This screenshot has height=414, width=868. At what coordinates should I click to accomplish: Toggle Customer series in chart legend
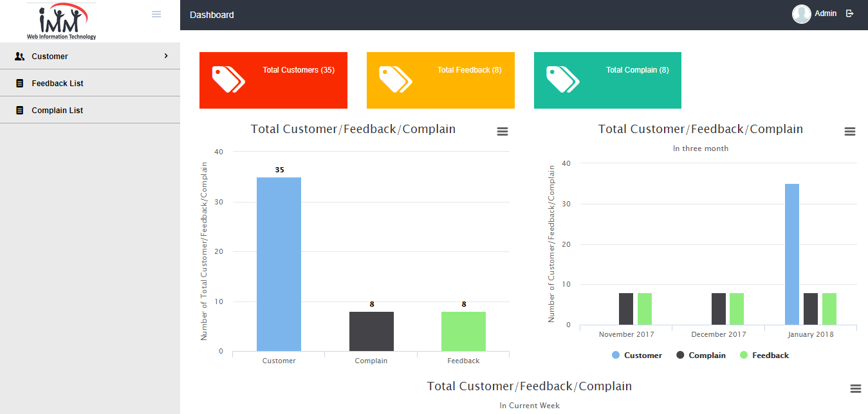(x=636, y=355)
